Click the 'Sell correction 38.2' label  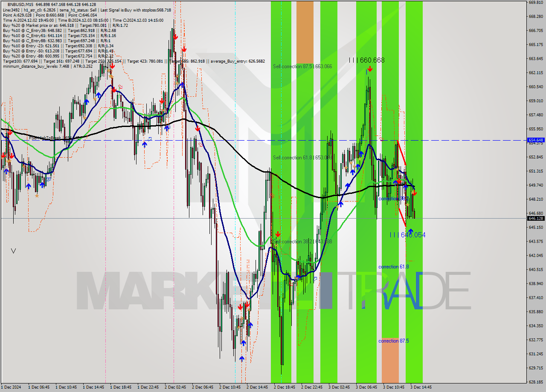point(302,242)
